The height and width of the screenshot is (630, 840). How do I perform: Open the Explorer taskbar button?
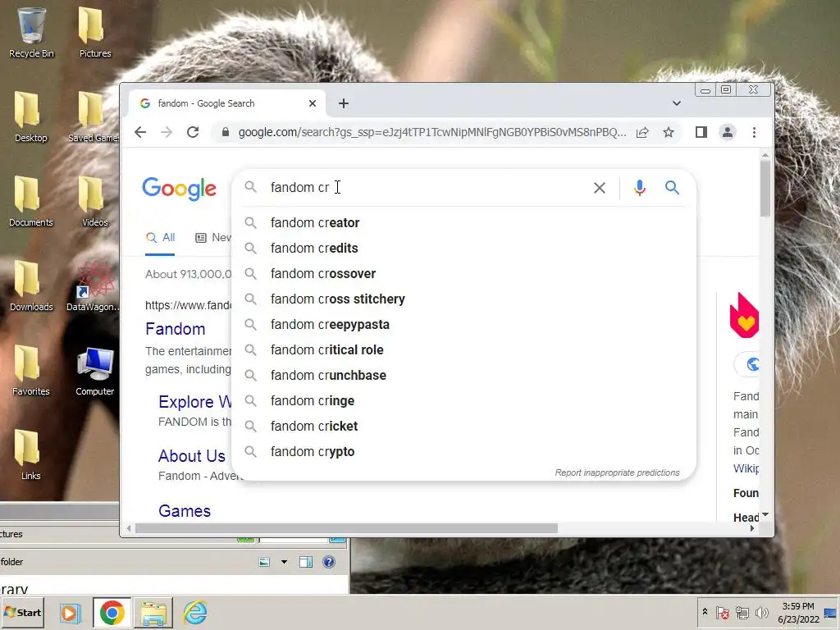153,613
